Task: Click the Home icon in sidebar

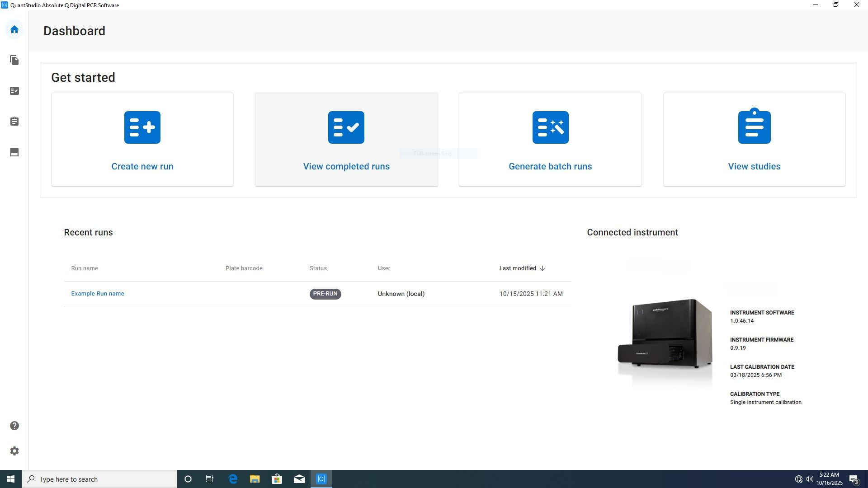Action: 14,30
